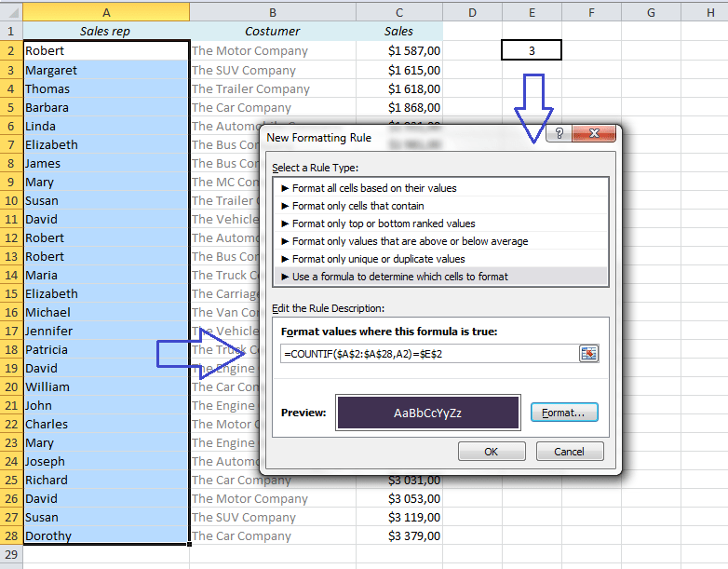The image size is (728, 569).
Task: Click 'The Motor Company' in row 26
Action: pyautogui.click(x=273, y=498)
